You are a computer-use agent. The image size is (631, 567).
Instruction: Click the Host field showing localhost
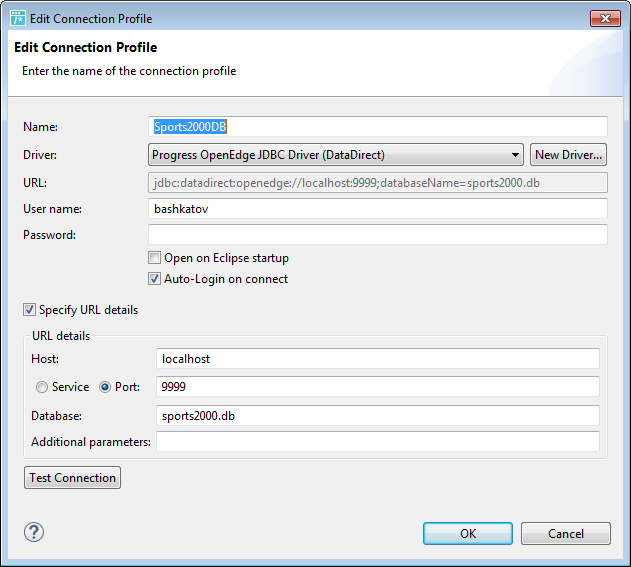(378, 359)
